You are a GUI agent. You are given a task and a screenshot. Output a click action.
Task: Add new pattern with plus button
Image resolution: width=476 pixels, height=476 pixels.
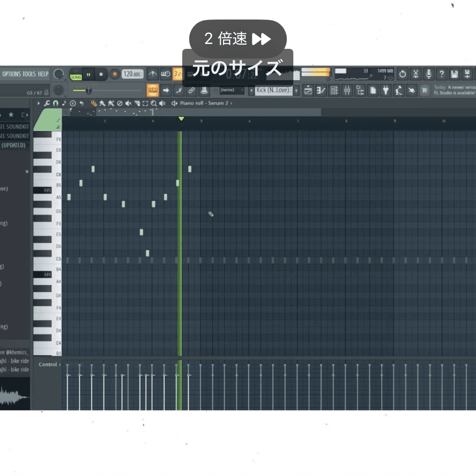tap(296, 90)
